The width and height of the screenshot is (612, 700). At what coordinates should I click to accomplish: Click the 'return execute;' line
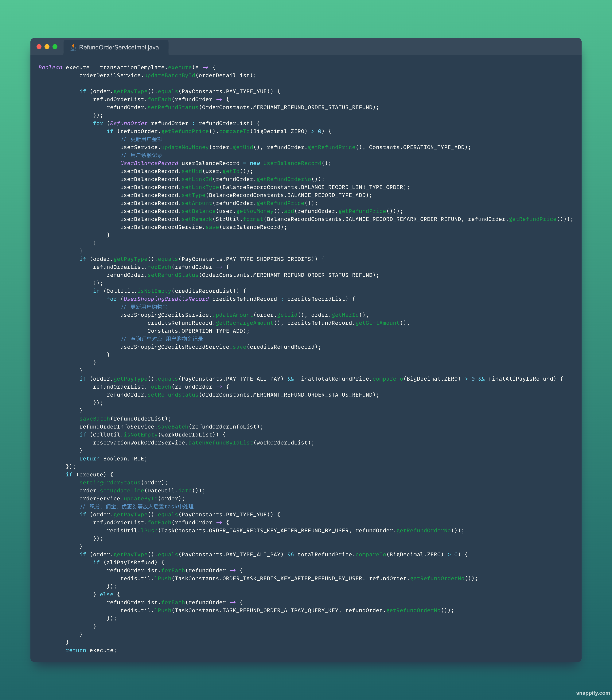(x=91, y=650)
